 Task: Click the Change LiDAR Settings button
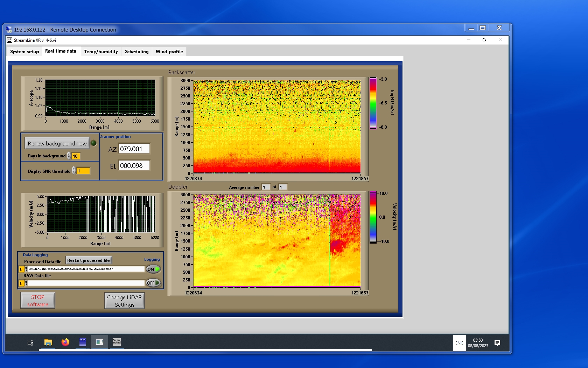click(x=124, y=301)
